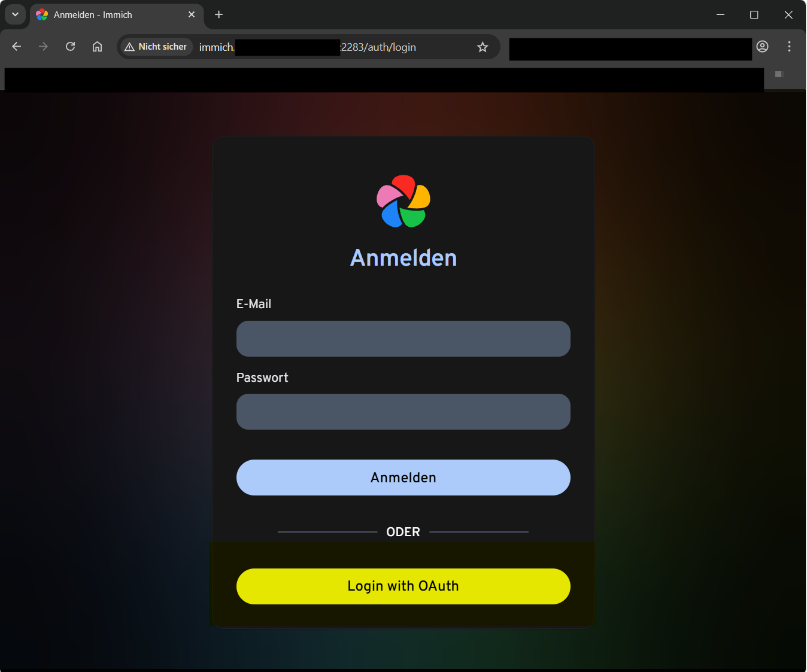This screenshot has height=672, width=807.
Task: Close the browser window
Action: (x=788, y=14)
